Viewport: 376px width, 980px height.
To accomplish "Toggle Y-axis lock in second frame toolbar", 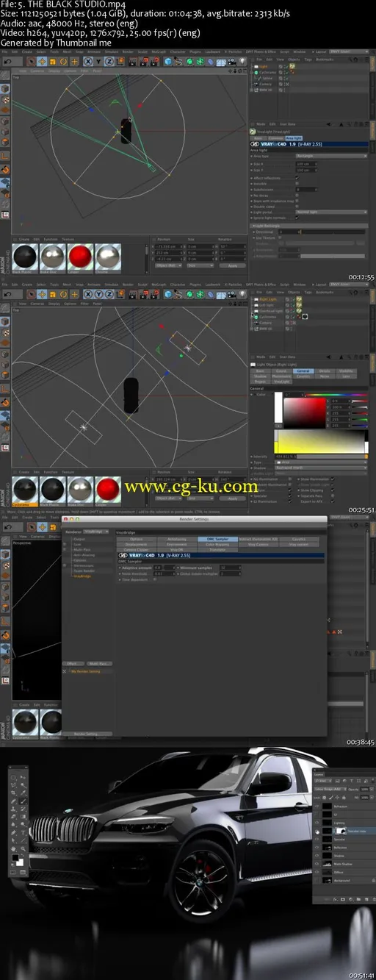I will point(98,294).
